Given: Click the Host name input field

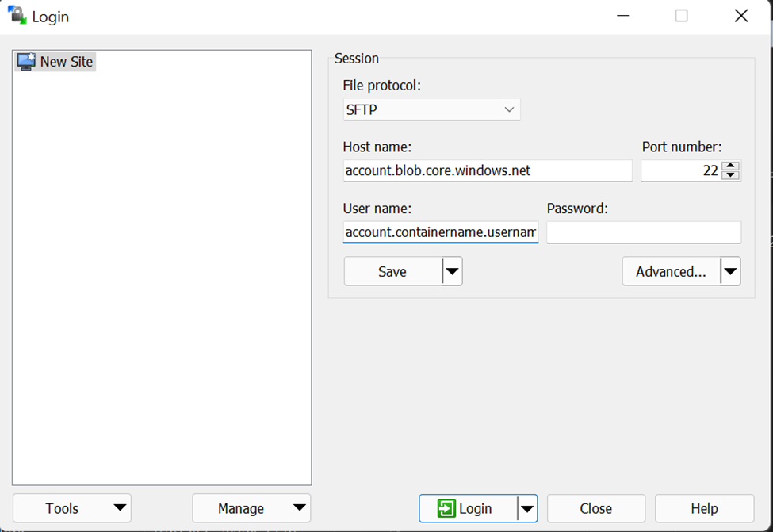Looking at the screenshot, I should (x=488, y=170).
